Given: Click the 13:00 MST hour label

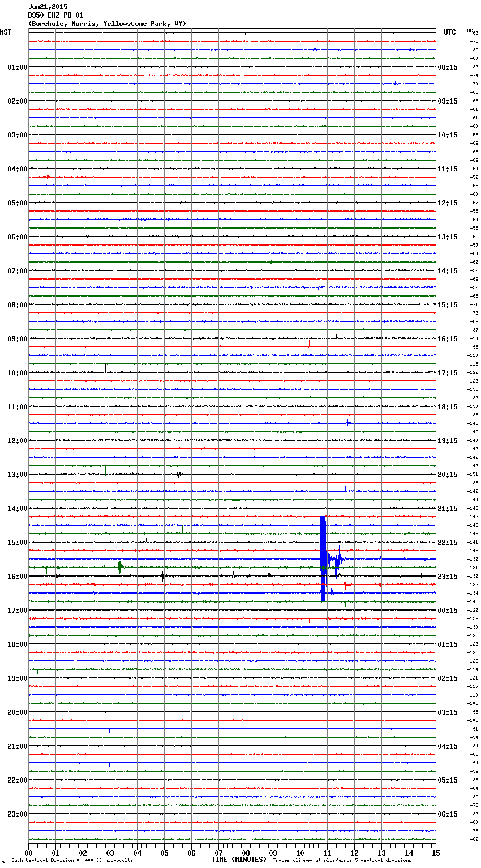Looking at the screenshot, I should click(18, 475).
